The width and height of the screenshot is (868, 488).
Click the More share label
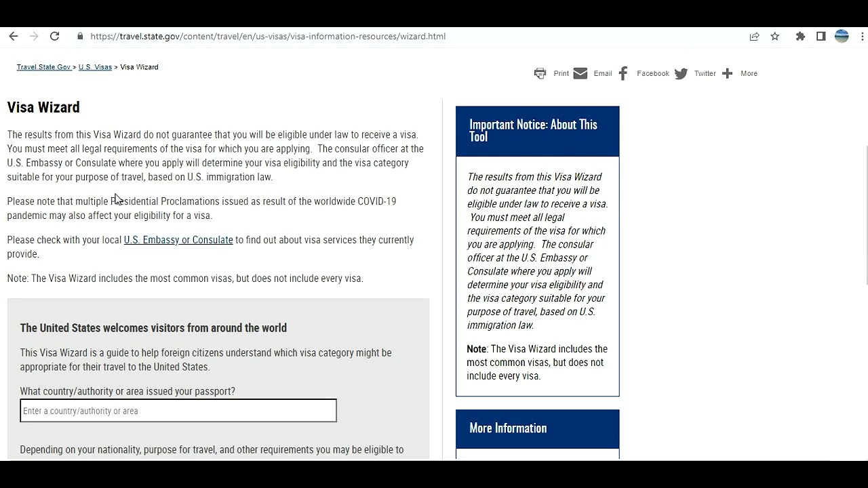pyautogui.click(x=749, y=73)
